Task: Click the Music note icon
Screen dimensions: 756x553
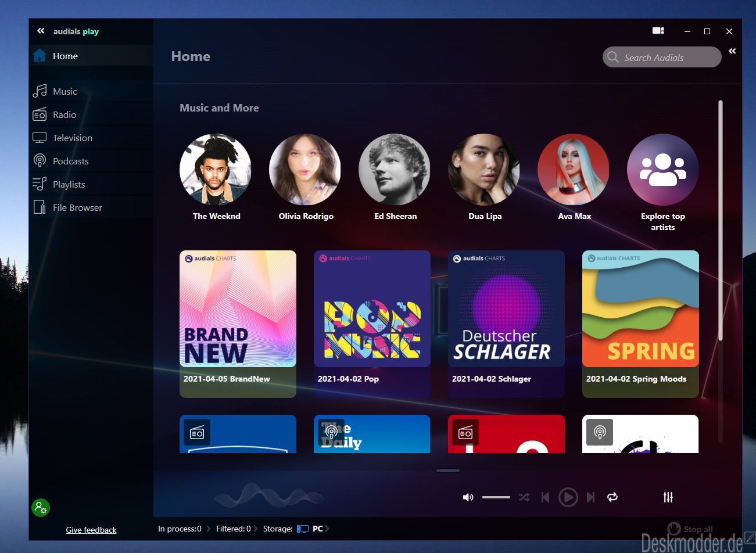Action: click(40, 91)
